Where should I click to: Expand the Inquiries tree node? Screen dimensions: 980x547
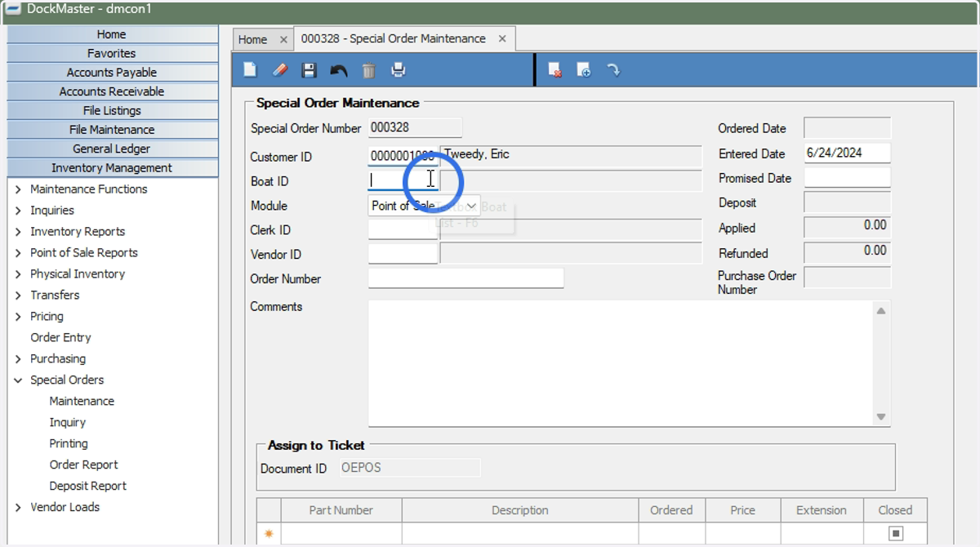pyautogui.click(x=18, y=211)
